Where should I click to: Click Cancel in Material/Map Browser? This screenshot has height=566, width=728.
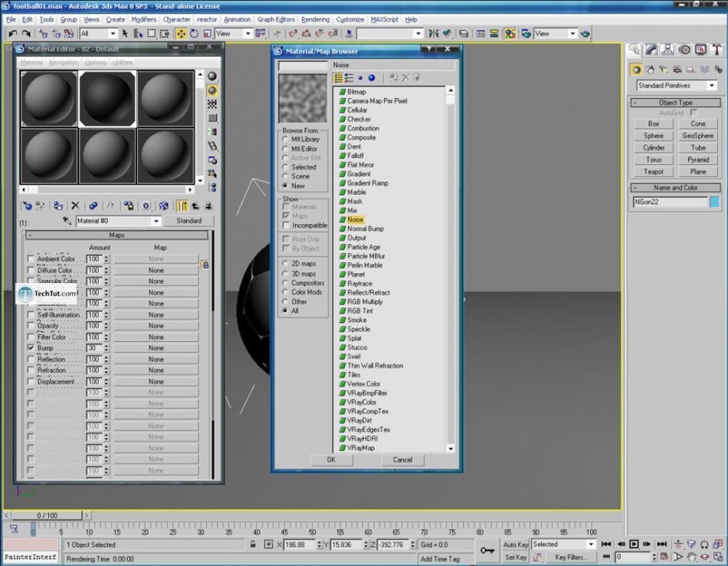pyautogui.click(x=402, y=459)
